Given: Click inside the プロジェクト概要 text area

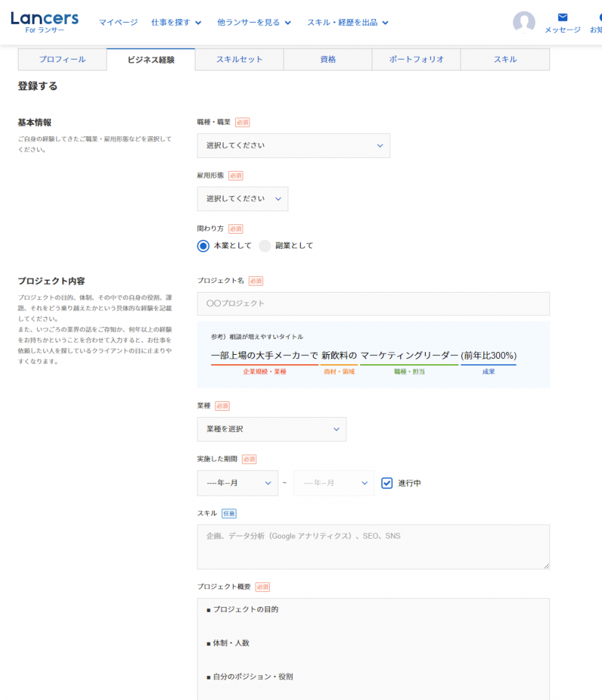Looking at the screenshot, I should pos(373,643).
